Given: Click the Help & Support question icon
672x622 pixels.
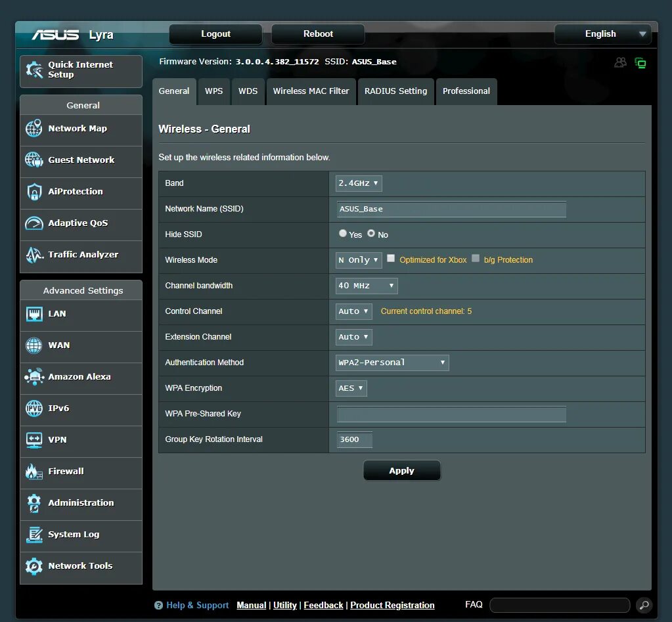Looking at the screenshot, I should pyautogui.click(x=158, y=606).
